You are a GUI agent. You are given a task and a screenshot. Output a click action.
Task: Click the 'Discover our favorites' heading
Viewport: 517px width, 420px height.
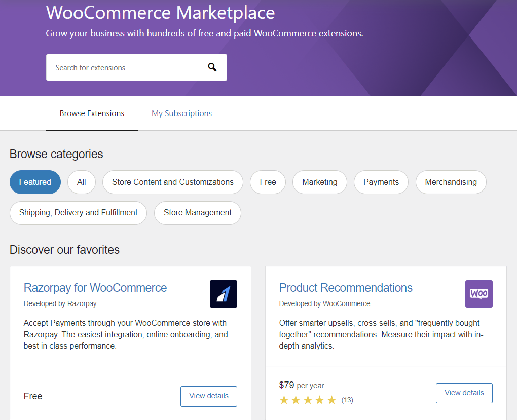[65, 250]
